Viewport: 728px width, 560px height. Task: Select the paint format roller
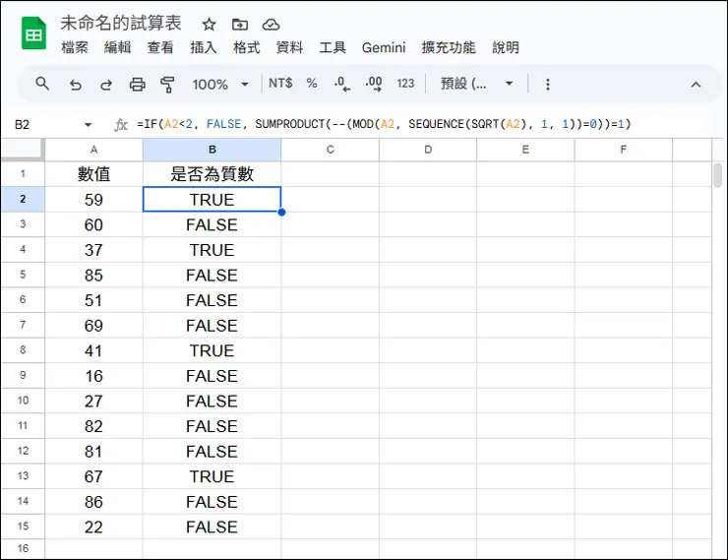(x=167, y=85)
